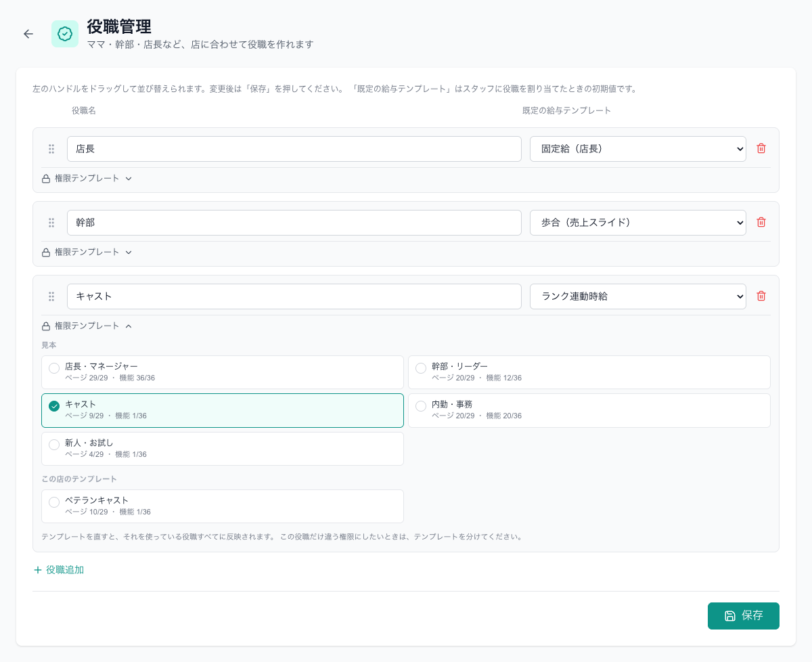The height and width of the screenshot is (662, 812).
Task: Click the selected キャスト template radio
Action: pos(54,406)
